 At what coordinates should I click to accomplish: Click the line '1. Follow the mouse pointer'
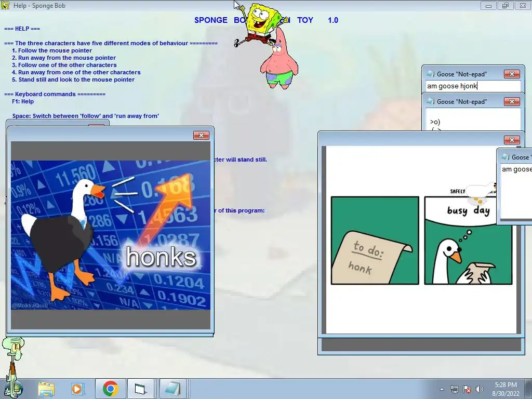[x=52, y=50]
